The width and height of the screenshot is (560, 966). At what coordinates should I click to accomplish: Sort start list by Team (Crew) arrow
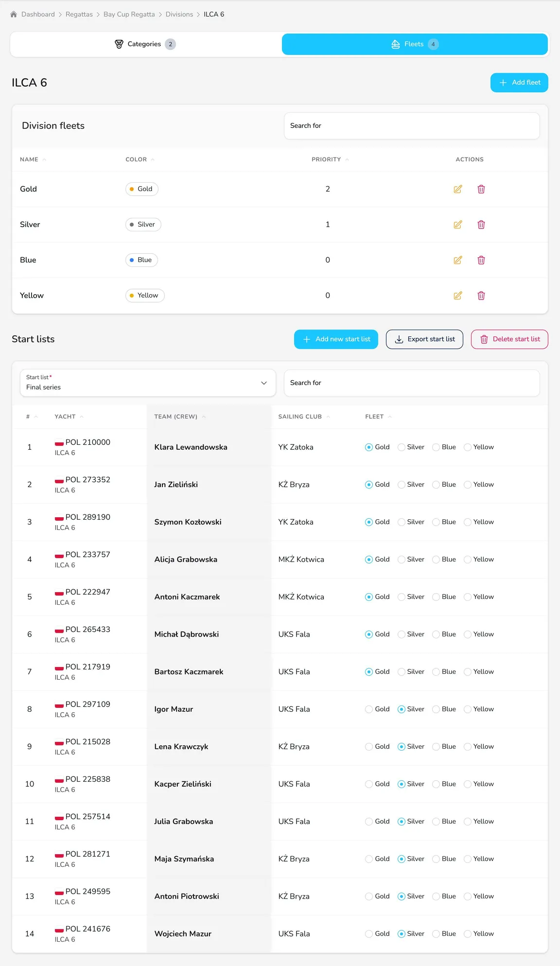204,417
